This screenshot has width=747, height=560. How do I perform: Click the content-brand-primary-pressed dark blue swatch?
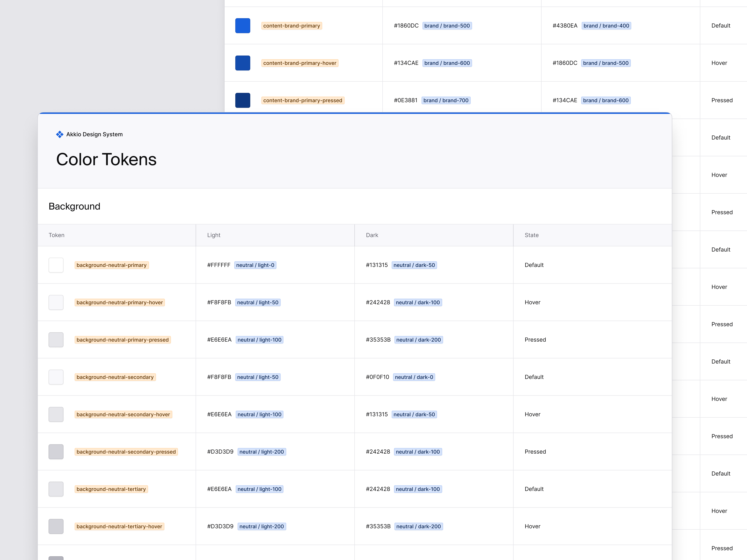[x=242, y=100]
